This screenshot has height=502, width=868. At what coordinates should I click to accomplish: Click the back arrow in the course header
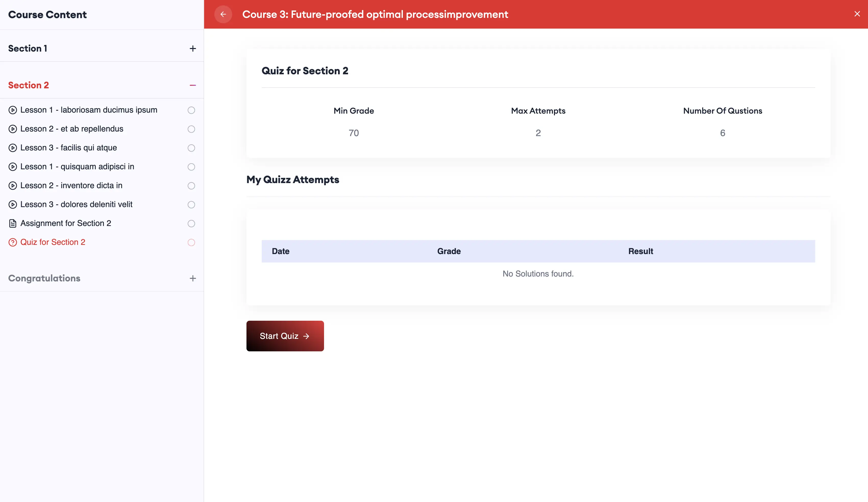coord(223,14)
